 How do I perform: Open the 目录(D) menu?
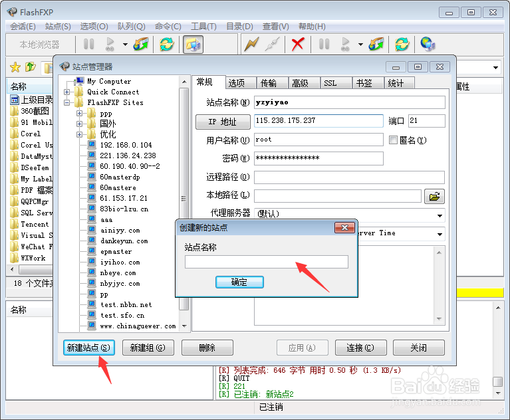click(239, 27)
